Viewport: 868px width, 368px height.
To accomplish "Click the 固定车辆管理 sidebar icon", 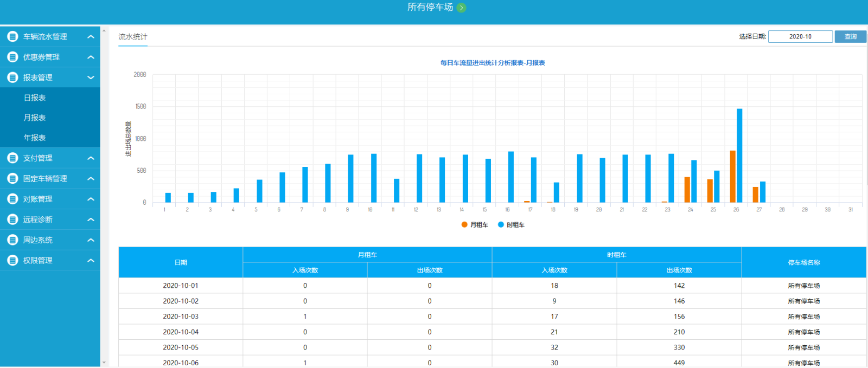I will [12, 178].
